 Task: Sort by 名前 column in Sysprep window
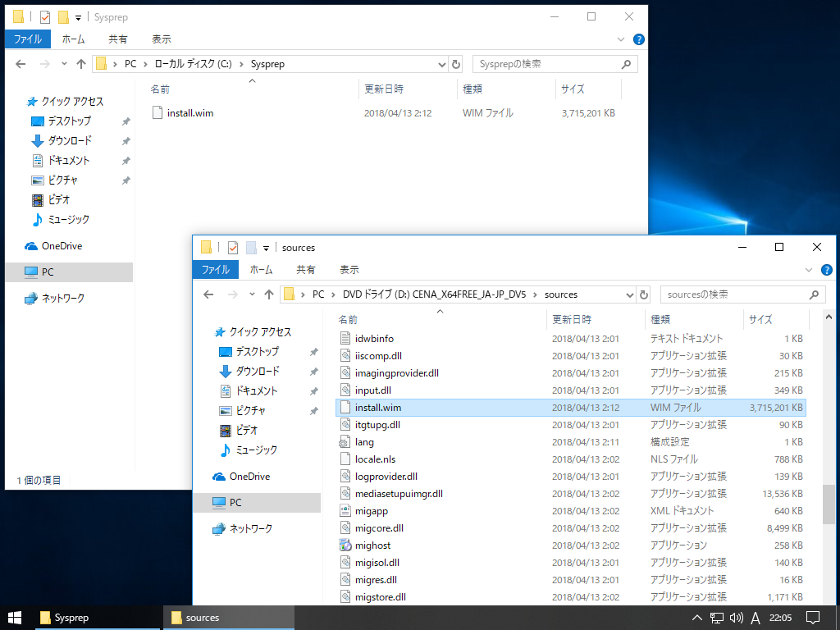click(x=252, y=89)
